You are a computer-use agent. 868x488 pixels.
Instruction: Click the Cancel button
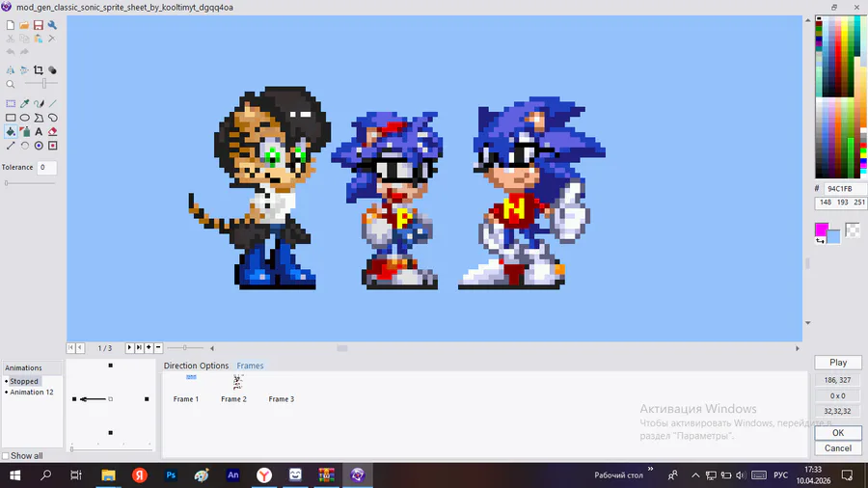click(838, 448)
